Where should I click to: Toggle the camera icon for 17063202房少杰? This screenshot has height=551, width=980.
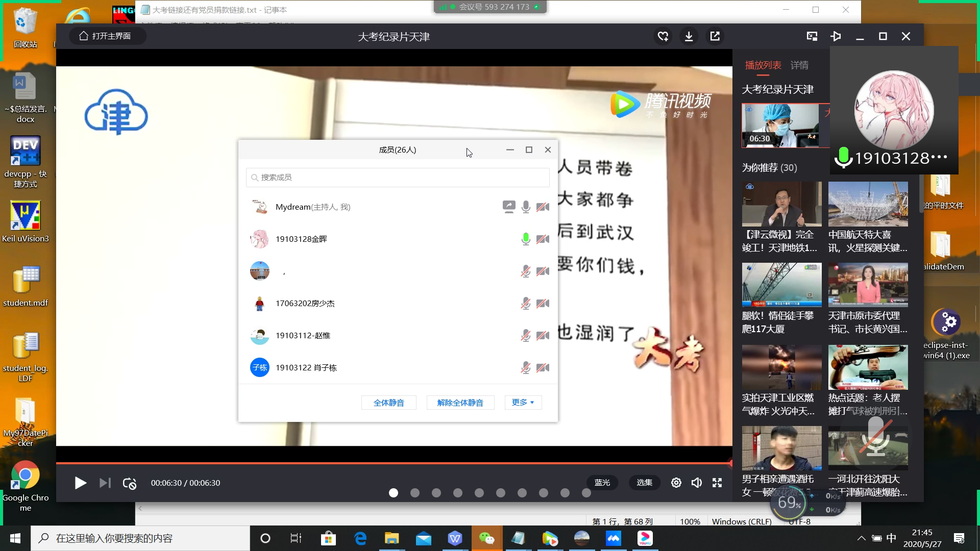543,303
